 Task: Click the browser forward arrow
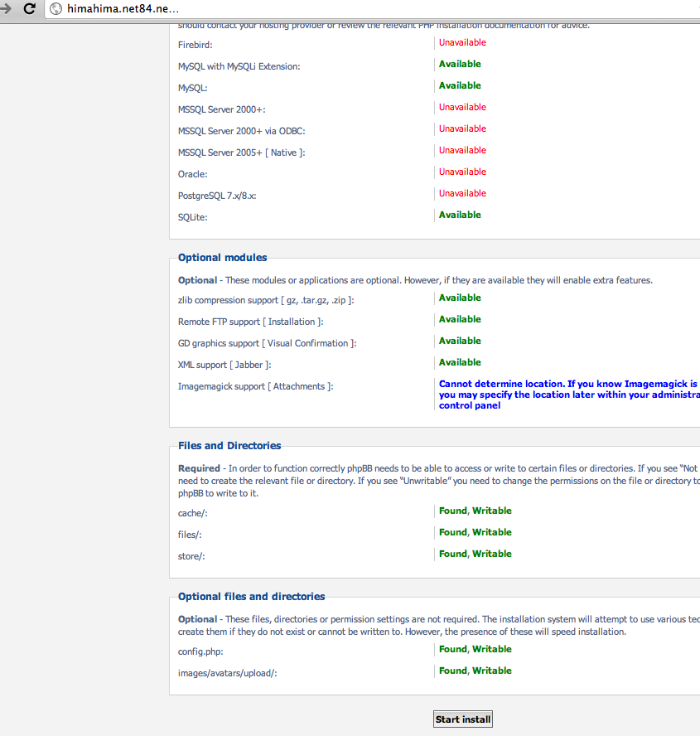tap(7, 9)
